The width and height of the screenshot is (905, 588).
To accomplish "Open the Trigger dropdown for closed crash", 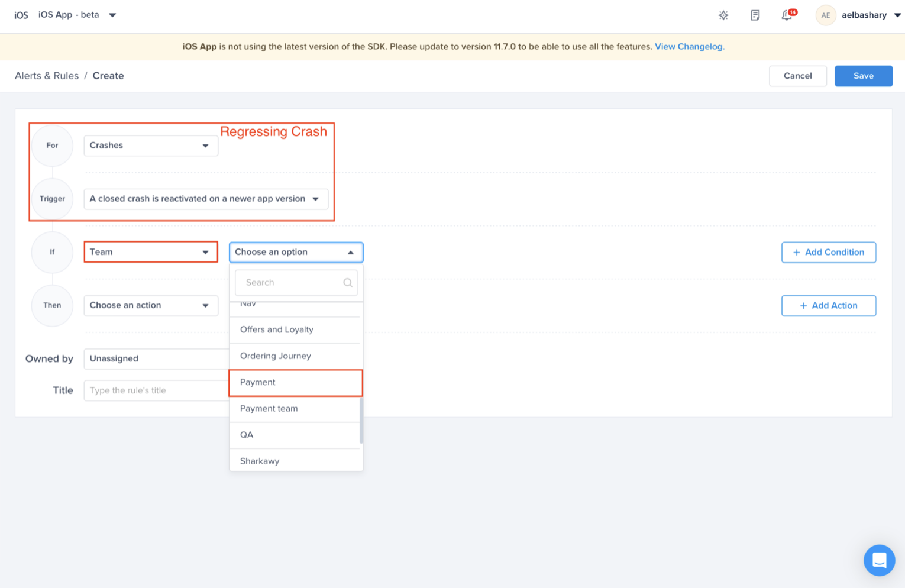I will [x=205, y=199].
